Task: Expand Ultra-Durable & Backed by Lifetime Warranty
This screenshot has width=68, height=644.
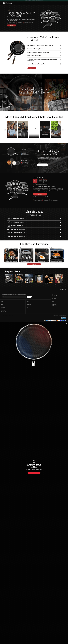Action: (x=44, y=45)
